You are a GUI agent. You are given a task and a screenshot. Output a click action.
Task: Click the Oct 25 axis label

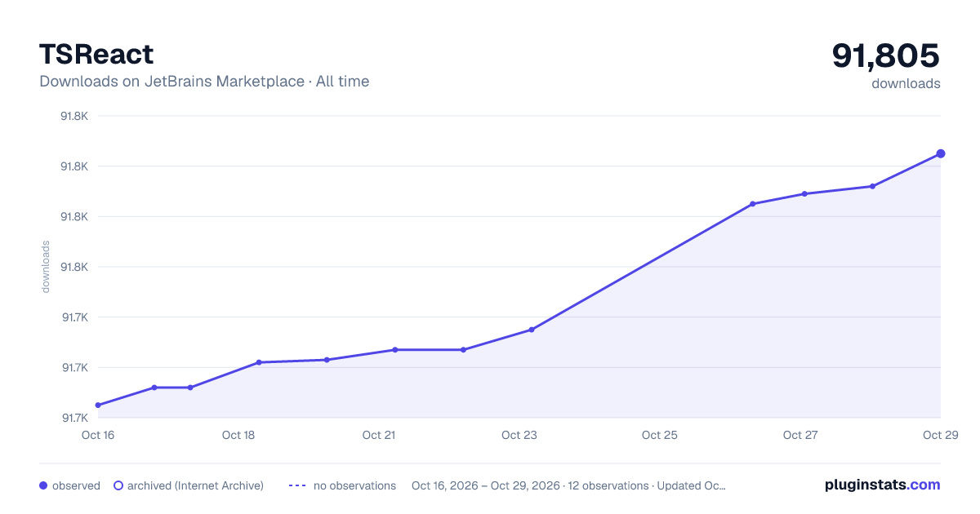pos(660,435)
